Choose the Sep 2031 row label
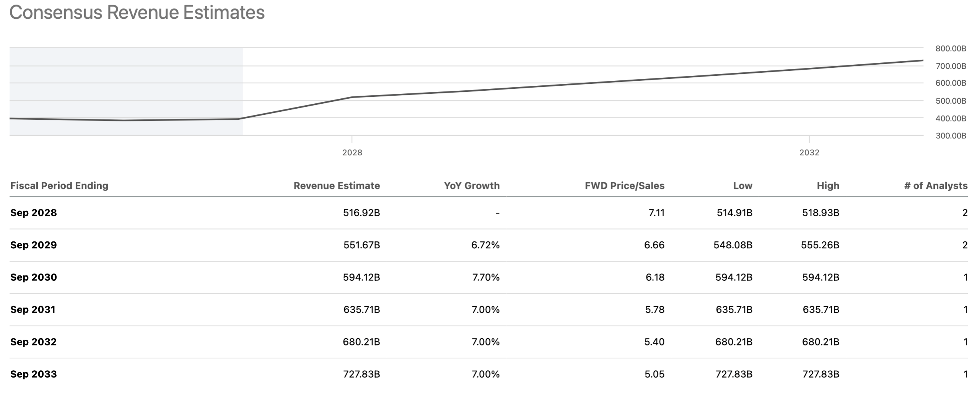This screenshot has height=394, width=980. [x=33, y=309]
